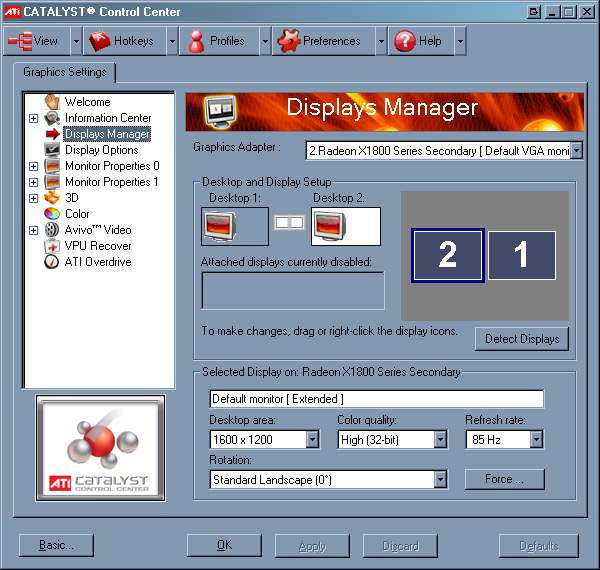Switch to the Graphics Settings tab

65,72
